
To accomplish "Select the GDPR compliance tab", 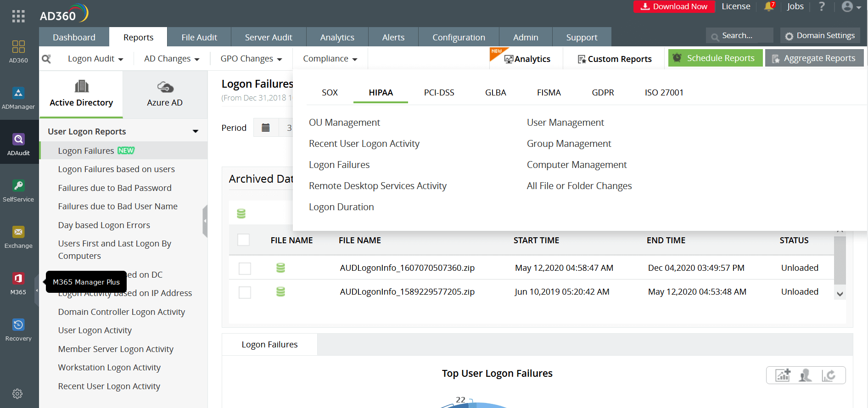I will [x=603, y=93].
